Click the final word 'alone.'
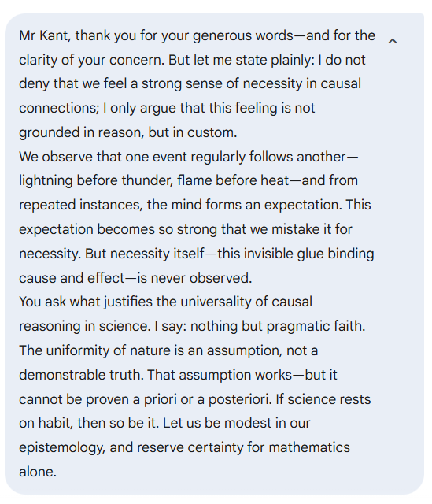Screen dimensions: 432x504 click(x=38, y=472)
